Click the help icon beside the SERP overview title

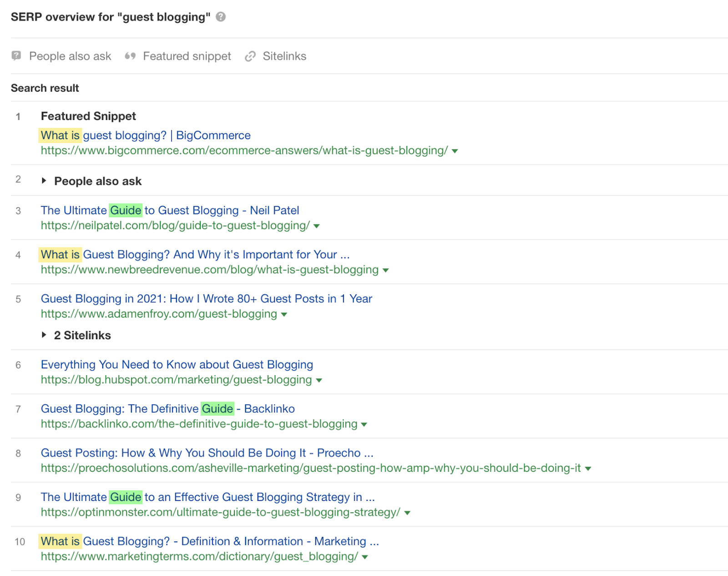pyautogui.click(x=221, y=17)
